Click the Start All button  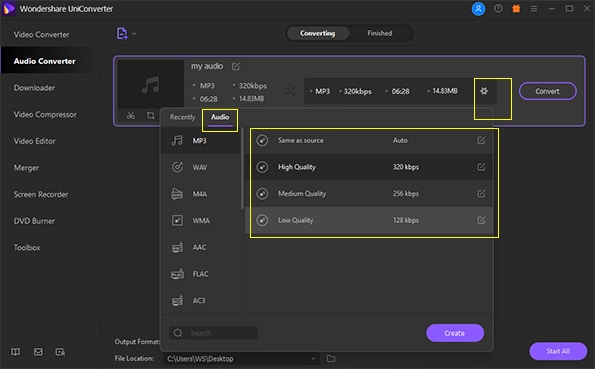click(x=558, y=351)
